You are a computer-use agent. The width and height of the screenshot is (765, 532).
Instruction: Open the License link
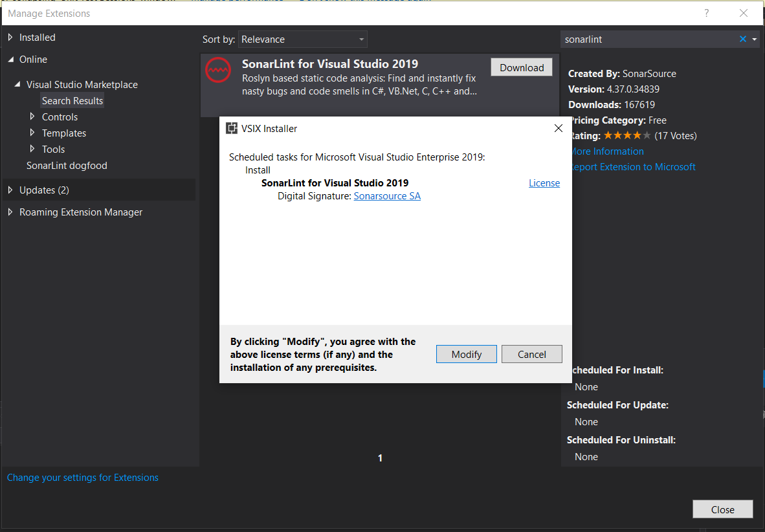coord(544,183)
